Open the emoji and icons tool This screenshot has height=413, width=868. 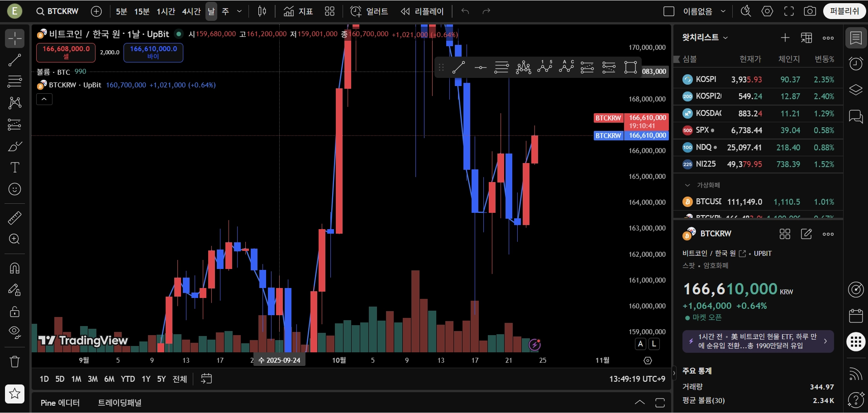click(x=14, y=189)
